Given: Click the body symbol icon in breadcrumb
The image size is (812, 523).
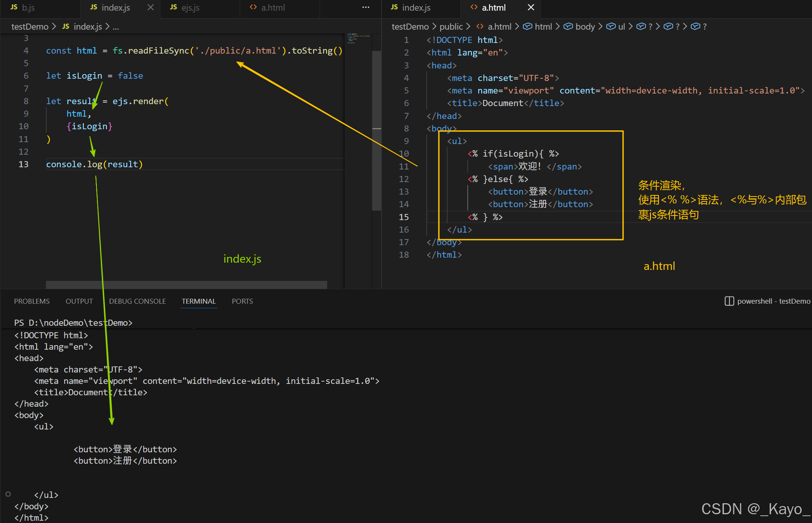Looking at the screenshot, I should (x=568, y=26).
